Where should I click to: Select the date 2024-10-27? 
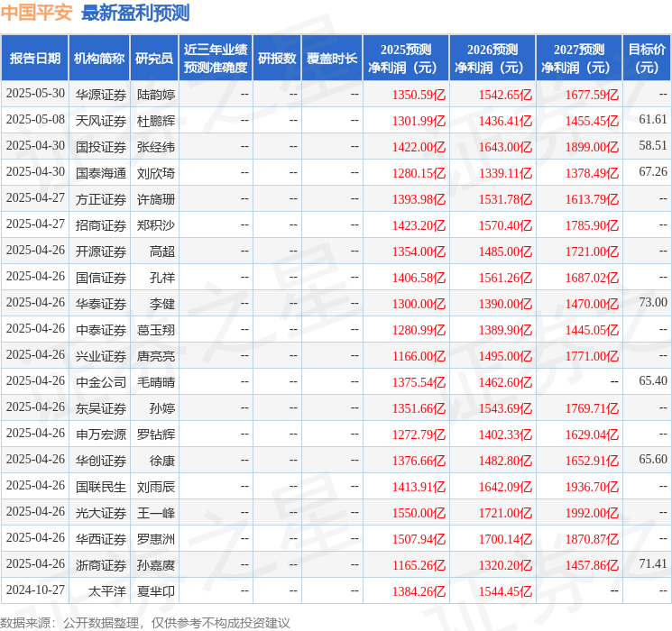click(x=35, y=590)
